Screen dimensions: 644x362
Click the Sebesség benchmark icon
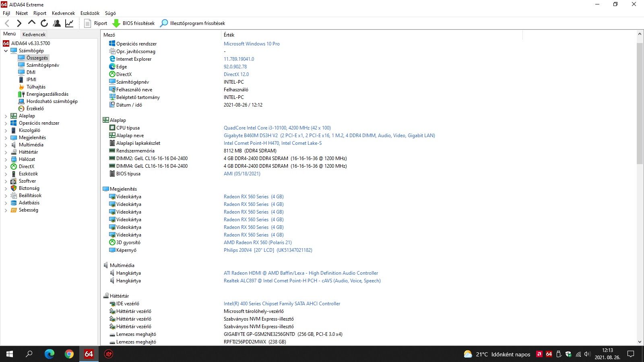tap(14, 210)
